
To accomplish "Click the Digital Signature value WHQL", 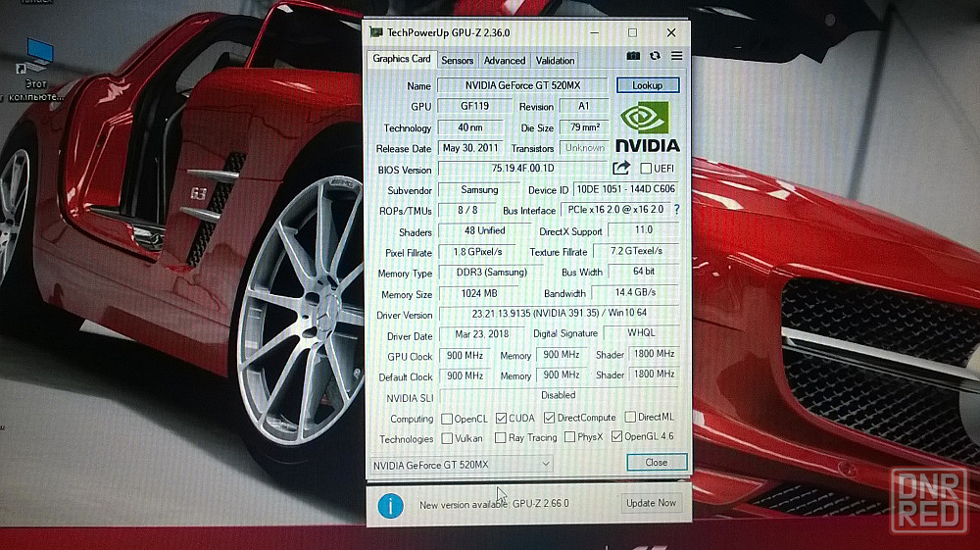I will coord(641,333).
